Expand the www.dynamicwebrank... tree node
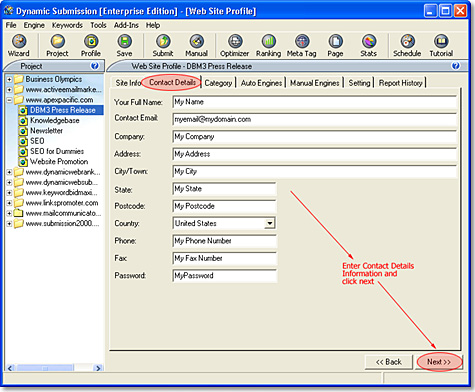The width and height of the screenshot is (475, 392). pos(9,172)
